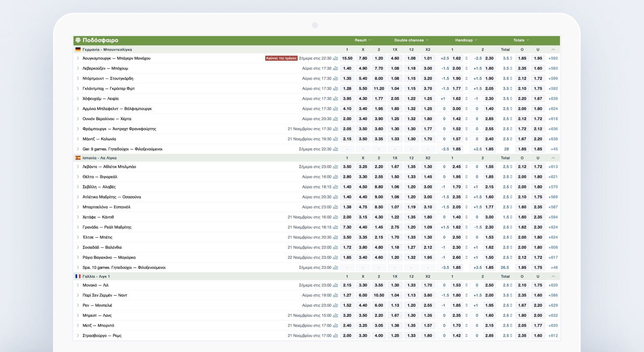The height and width of the screenshot is (352, 644).
Task: Open statistics icon for Ατλέτικο Μαδρίτης — Οσασούνα
Action: (x=336, y=197)
